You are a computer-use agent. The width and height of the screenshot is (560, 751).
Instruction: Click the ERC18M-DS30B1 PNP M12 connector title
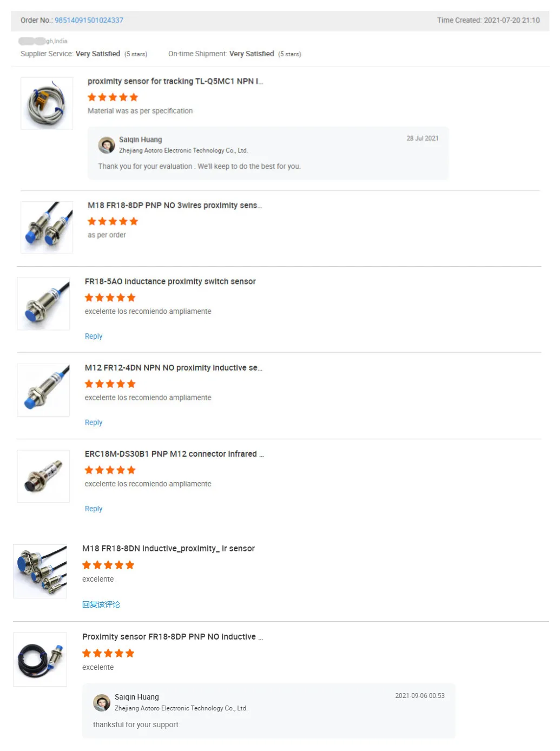coord(174,454)
